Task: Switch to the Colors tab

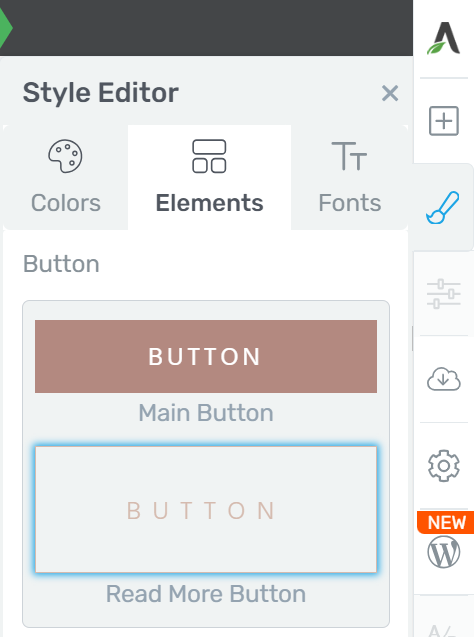Action: [66, 178]
